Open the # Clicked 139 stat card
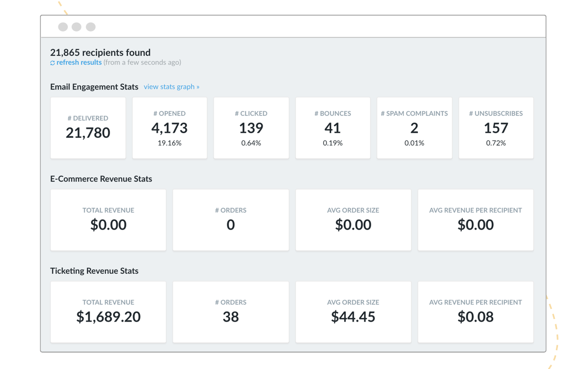The image size is (588, 369). click(x=251, y=128)
